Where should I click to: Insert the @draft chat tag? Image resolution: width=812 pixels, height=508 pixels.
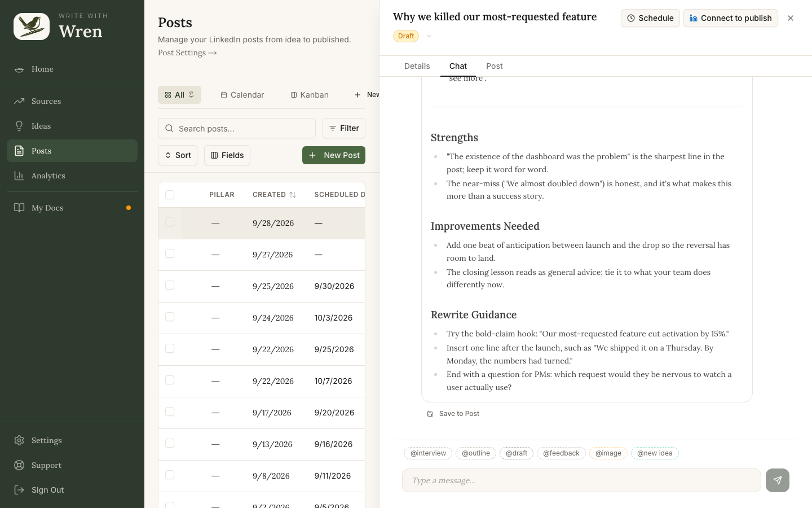517,453
